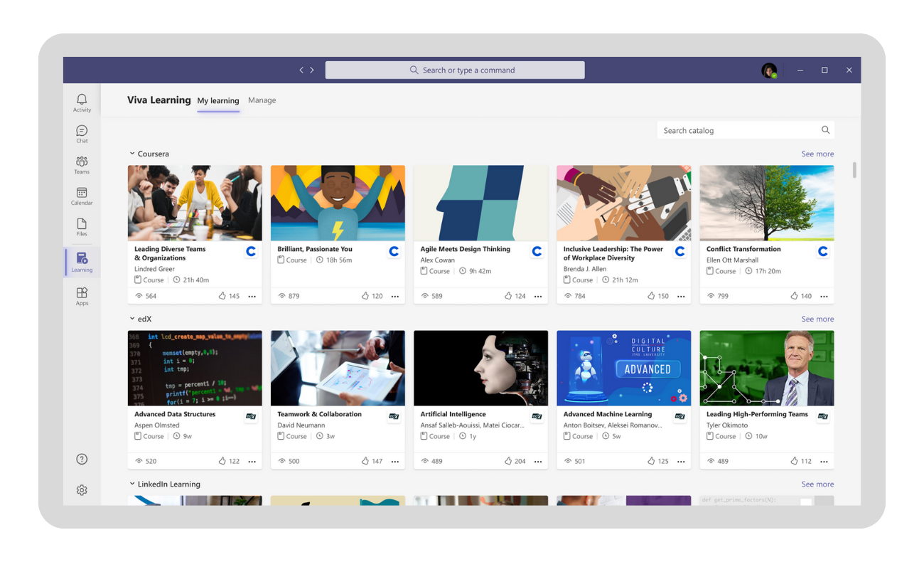924x562 pixels.
Task: Open more options for Artificial Intelligence
Action: [538, 462]
